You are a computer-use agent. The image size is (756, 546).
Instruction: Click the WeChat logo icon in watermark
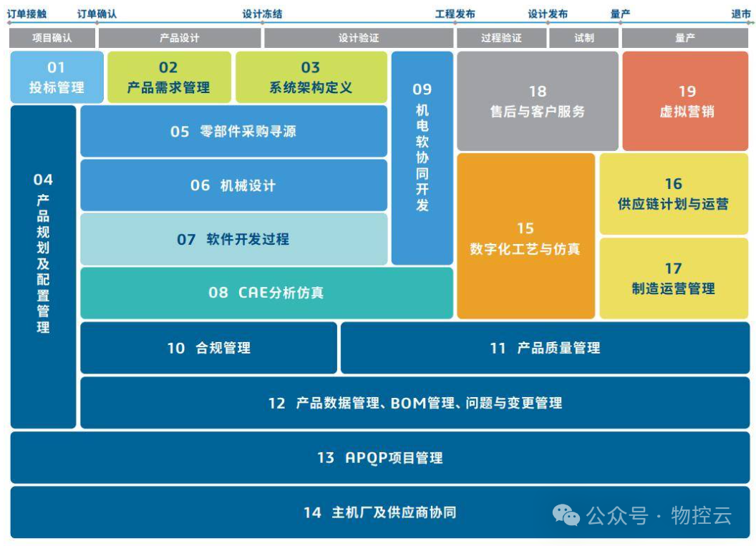coord(566,515)
